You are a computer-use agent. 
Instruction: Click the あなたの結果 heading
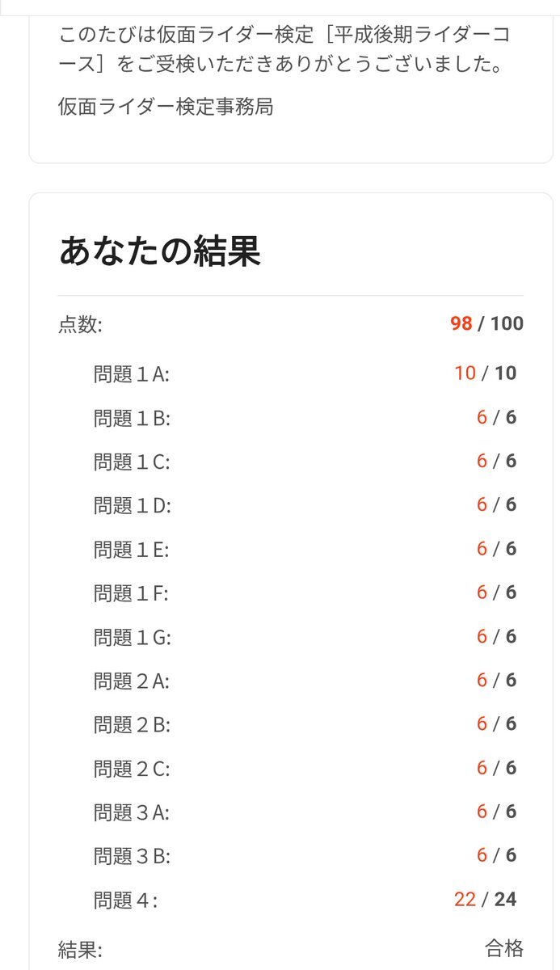160,252
